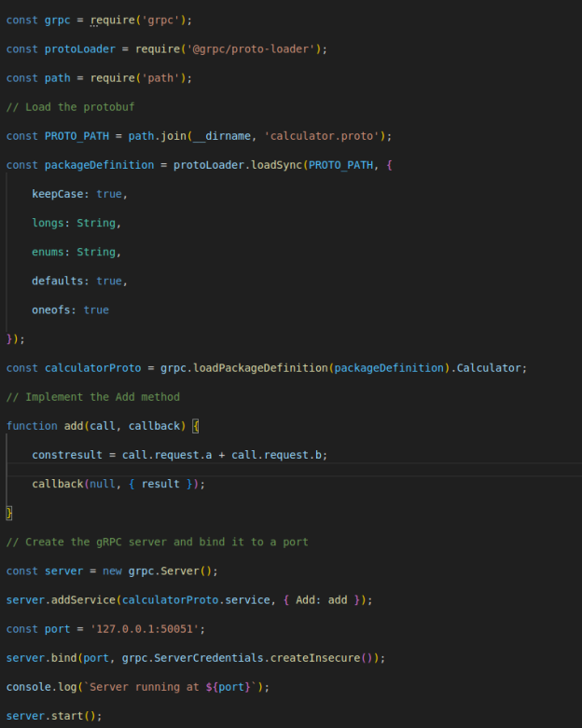Click the 'calculator.proto' string literal
The height and width of the screenshot is (728, 582).
322,136
